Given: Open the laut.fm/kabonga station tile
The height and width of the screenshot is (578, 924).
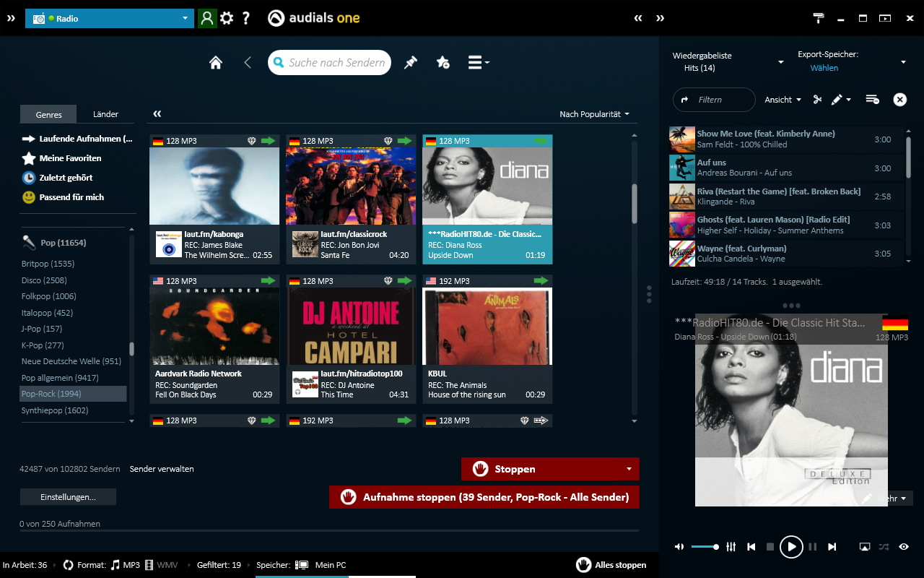Looking at the screenshot, I should [x=214, y=199].
